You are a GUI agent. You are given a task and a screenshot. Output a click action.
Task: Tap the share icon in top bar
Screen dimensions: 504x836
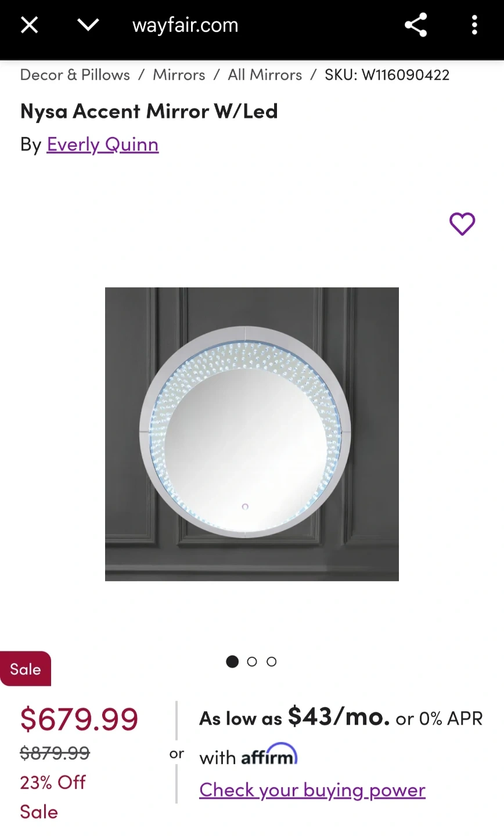(x=416, y=25)
